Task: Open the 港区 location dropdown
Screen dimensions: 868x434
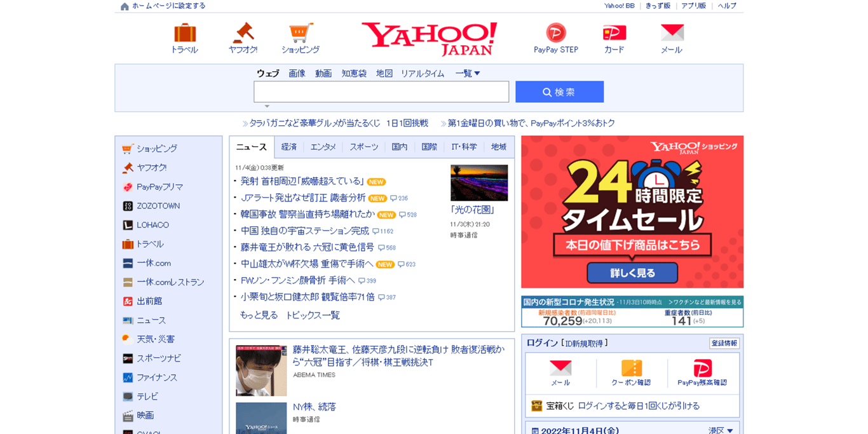Action: [x=721, y=431]
